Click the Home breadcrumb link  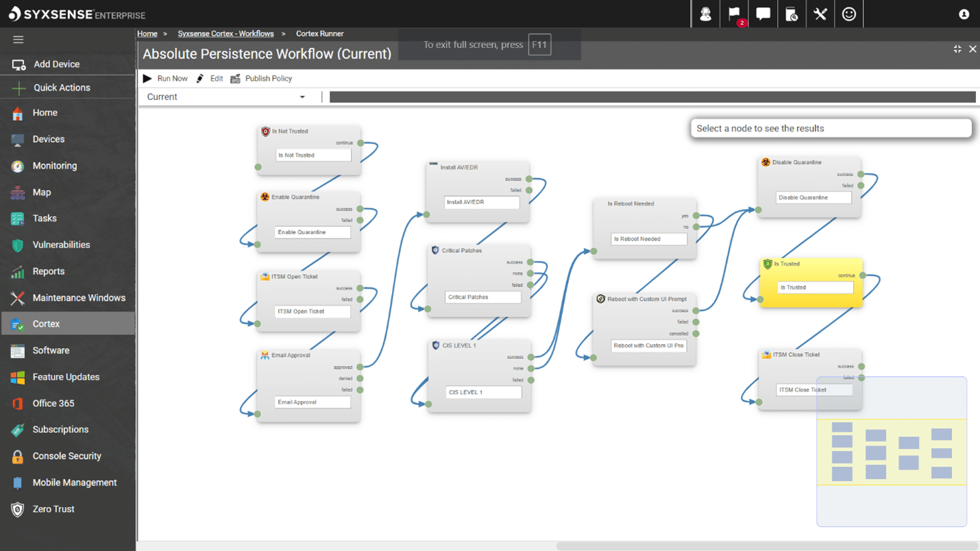(x=147, y=34)
